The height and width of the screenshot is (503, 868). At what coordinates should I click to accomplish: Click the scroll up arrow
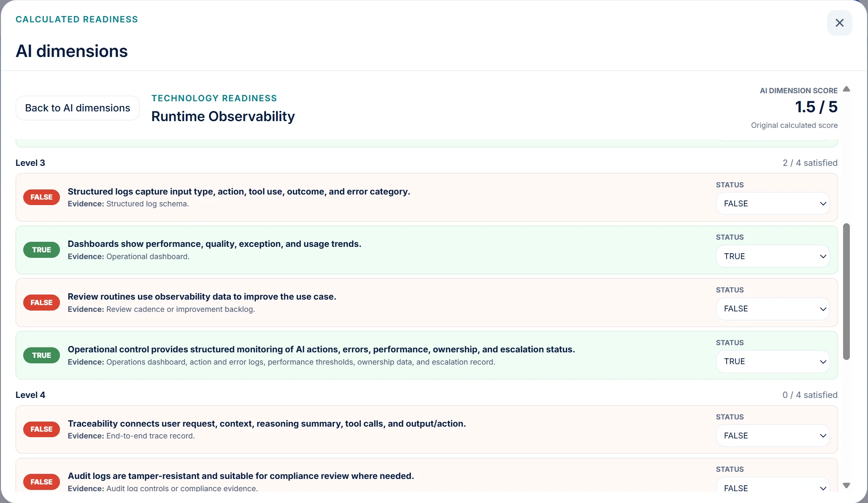[846, 89]
